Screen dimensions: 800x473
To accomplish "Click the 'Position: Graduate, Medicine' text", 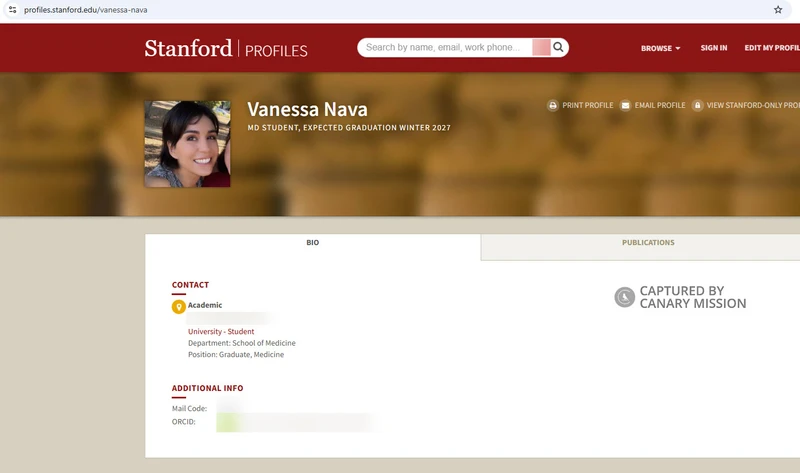I will click(x=236, y=355).
